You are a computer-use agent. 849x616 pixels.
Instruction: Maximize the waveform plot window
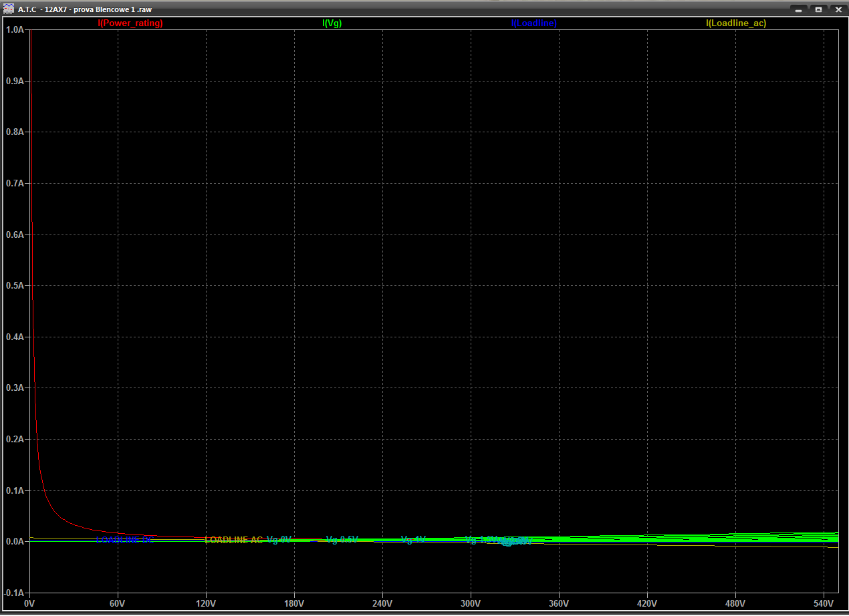click(x=818, y=9)
